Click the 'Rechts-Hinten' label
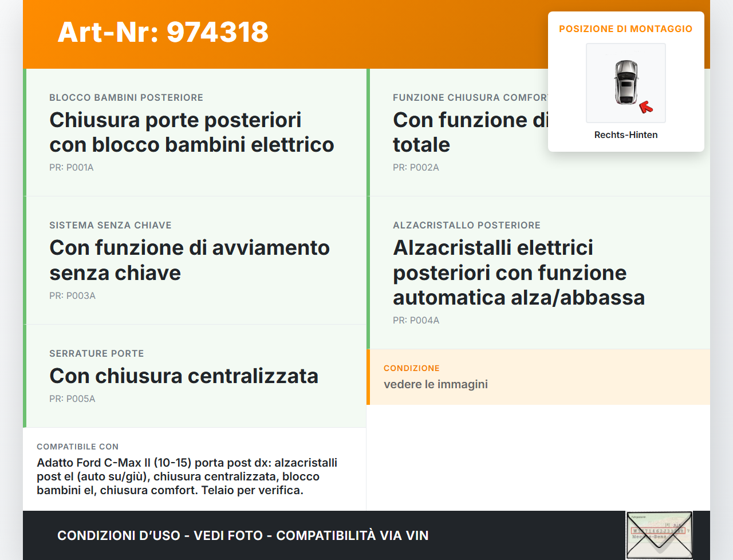 coord(625,135)
